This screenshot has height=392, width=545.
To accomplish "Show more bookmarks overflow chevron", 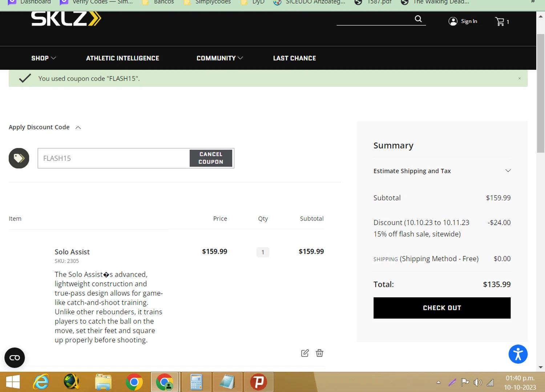I will coord(533,2).
